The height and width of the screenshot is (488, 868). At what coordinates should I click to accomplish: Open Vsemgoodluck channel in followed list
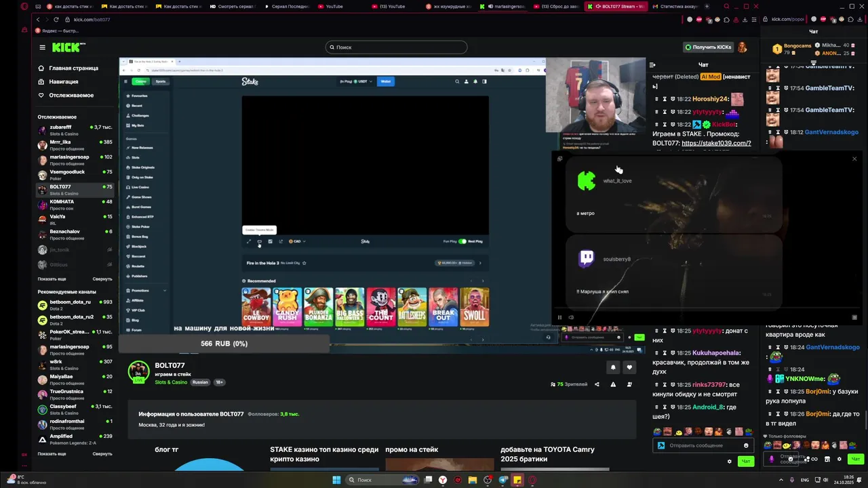75,175
